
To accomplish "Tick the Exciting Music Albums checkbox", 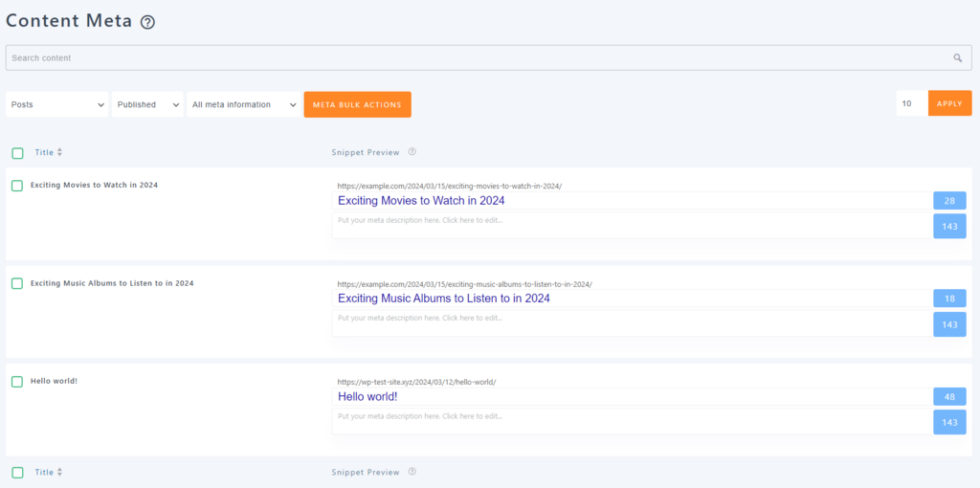I will (x=17, y=284).
